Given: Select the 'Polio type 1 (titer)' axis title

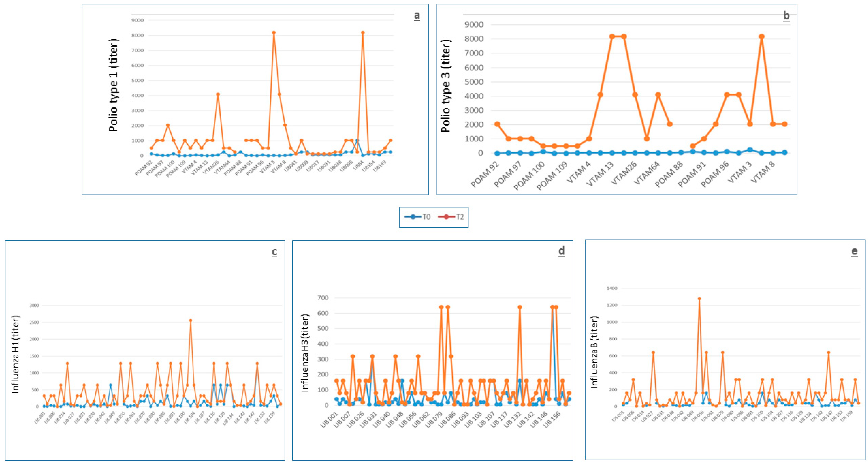Looking at the screenshot, I should pyautogui.click(x=113, y=85).
